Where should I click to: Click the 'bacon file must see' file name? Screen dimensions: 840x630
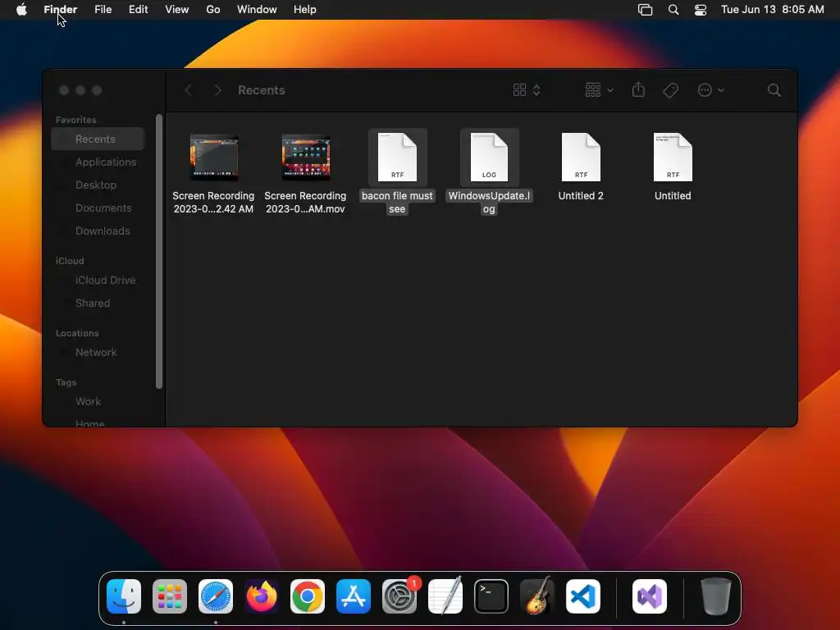point(397,203)
